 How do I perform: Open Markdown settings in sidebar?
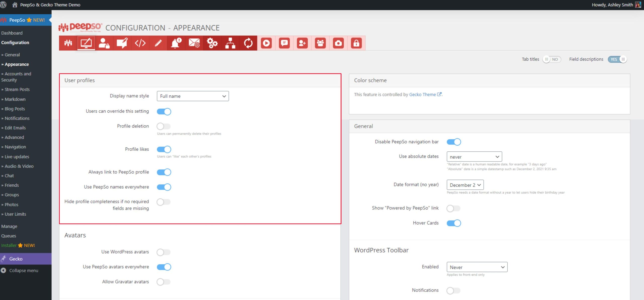[15, 99]
